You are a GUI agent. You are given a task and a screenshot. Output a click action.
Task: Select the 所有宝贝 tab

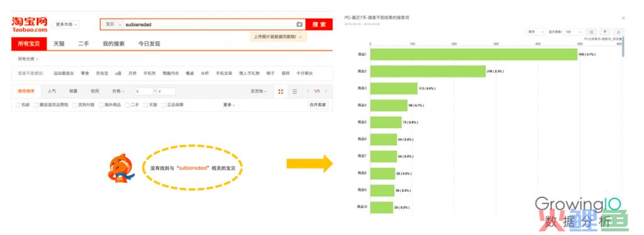pos(29,43)
